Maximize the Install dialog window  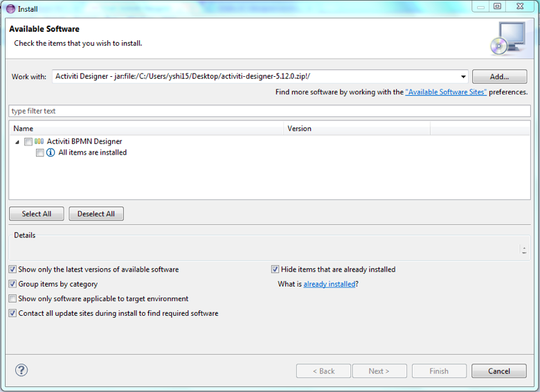tap(497, 6)
